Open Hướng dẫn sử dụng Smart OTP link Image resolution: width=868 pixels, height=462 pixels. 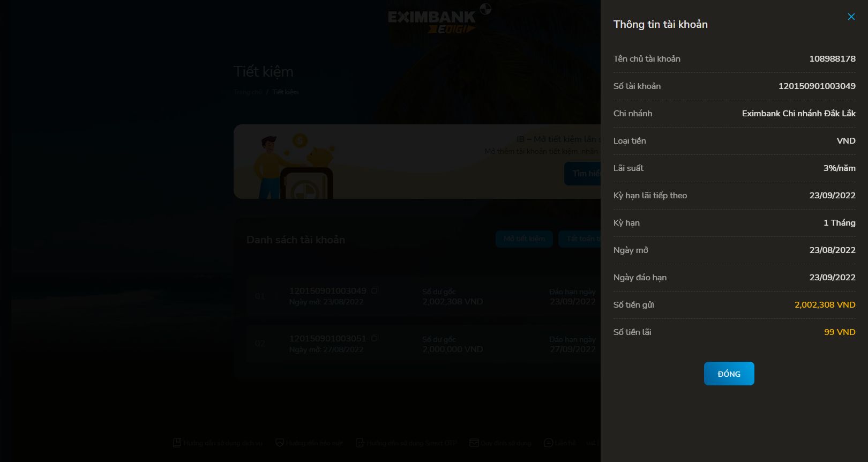(411, 443)
